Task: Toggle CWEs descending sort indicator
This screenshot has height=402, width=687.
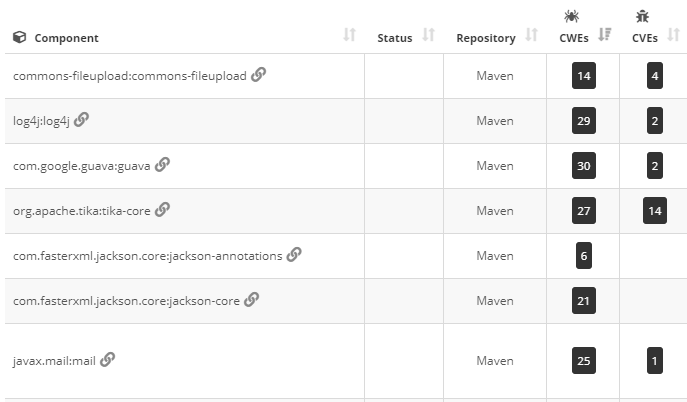Action: (605, 35)
